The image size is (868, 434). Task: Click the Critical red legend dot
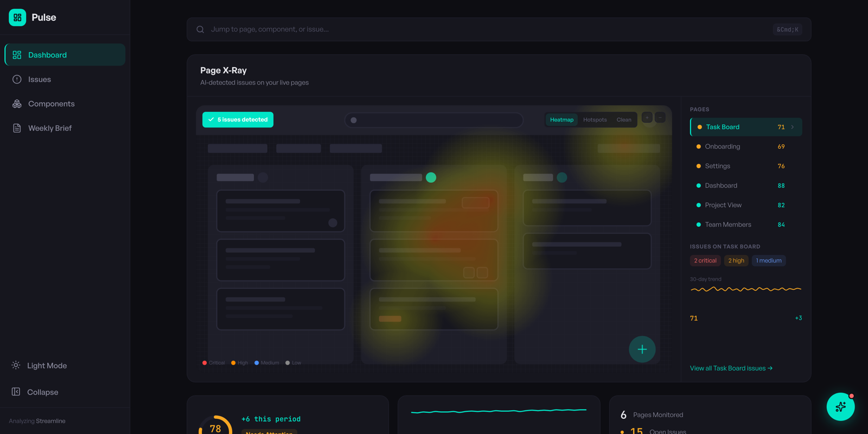tap(205, 363)
